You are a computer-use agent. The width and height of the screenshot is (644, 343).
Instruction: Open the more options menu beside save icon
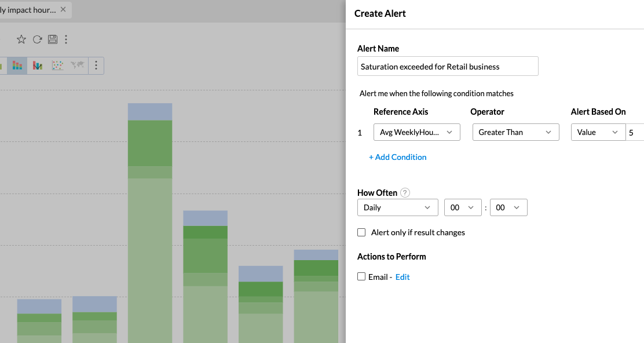pos(66,39)
